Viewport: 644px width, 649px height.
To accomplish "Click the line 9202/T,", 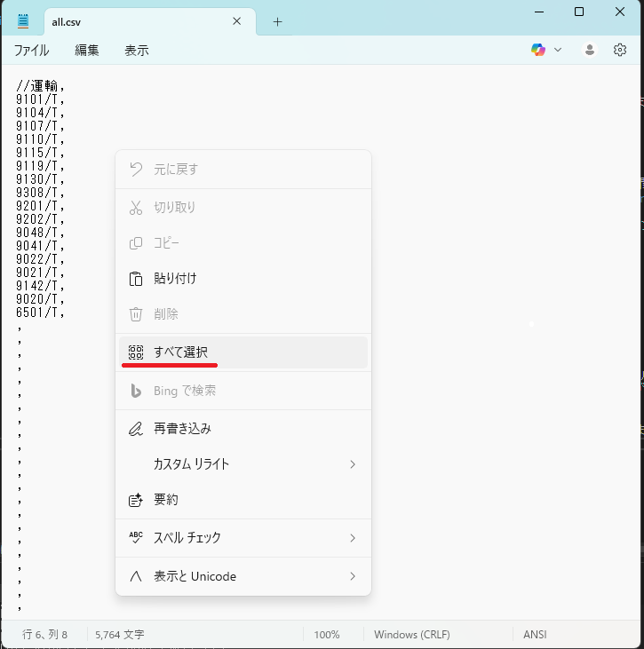I will pos(41,219).
